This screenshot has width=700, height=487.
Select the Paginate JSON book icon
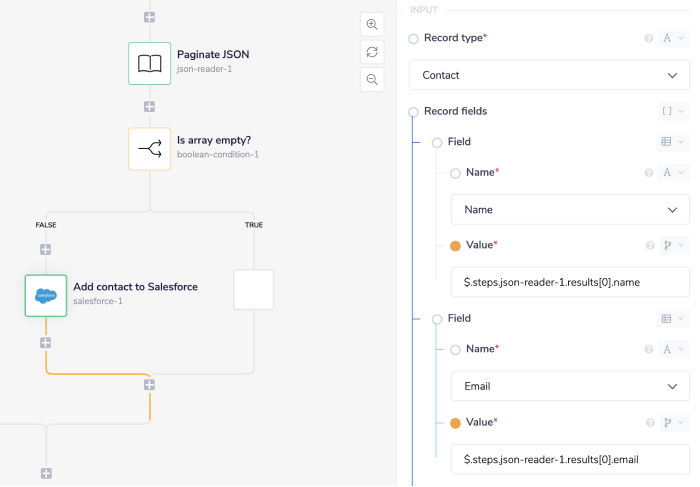click(x=149, y=63)
